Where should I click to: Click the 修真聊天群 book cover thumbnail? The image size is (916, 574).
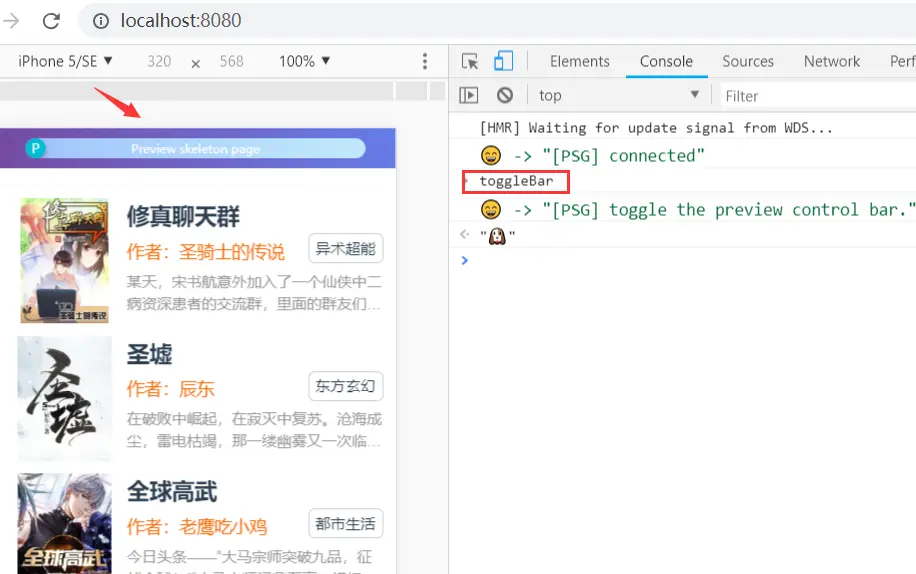64,260
